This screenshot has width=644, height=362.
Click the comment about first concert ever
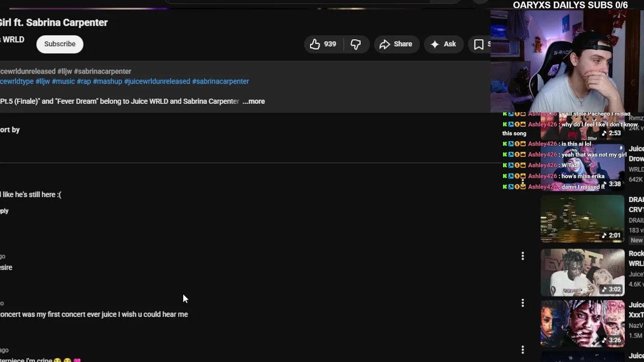click(94, 314)
